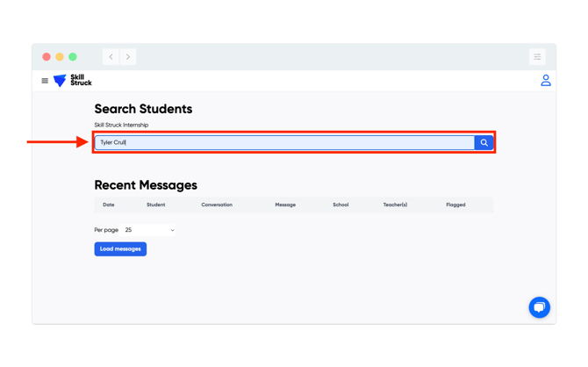Screen dimensions: 588x367
Task: Sort by the School column header
Action: click(x=341, y=205)
